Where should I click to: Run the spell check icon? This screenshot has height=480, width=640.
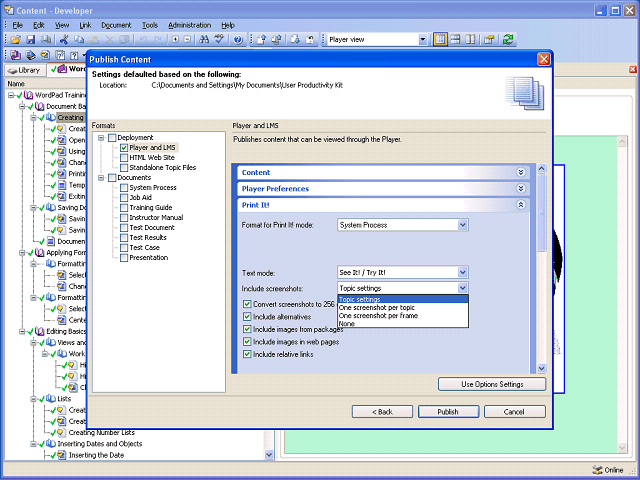point(220,40)
